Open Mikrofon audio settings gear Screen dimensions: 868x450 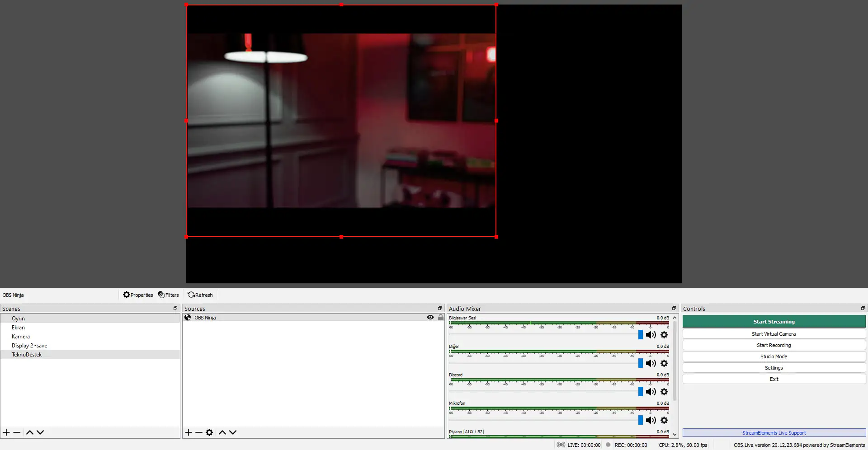point(664,420)
